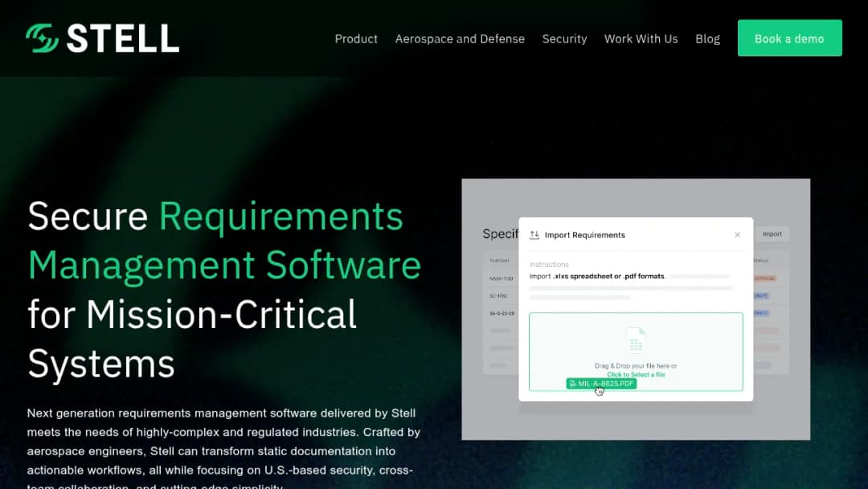
Task: Open the Product menu item
Action: (356, 39)
